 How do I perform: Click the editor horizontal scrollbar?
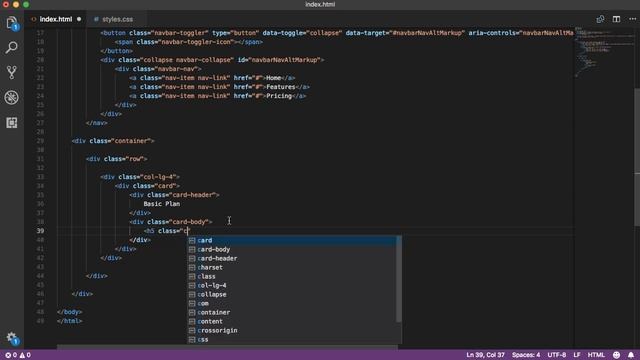coord(227,347)
